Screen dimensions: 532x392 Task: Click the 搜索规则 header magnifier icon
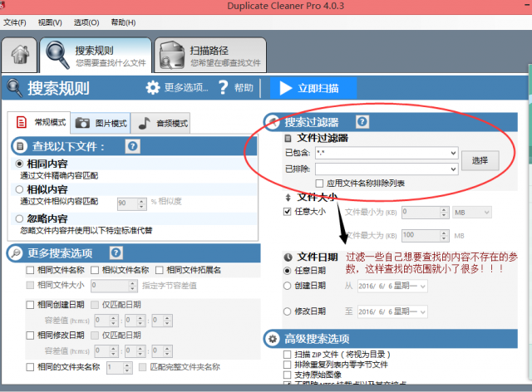[x=14, y=88]
